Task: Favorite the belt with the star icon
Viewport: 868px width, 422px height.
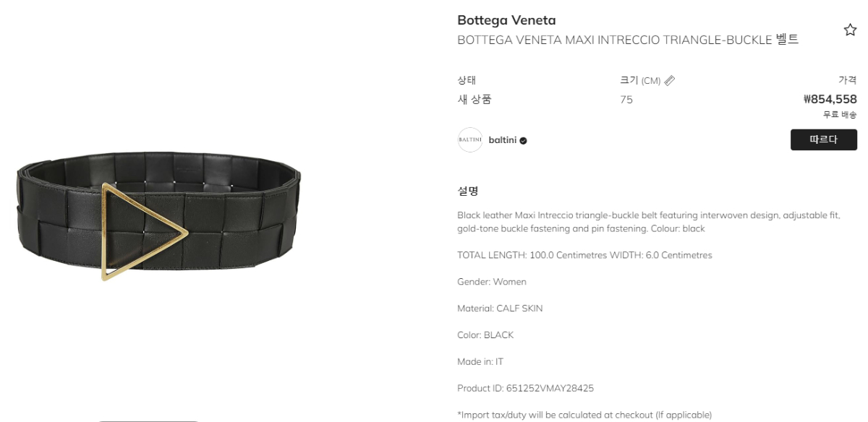Action: (850, 30)
